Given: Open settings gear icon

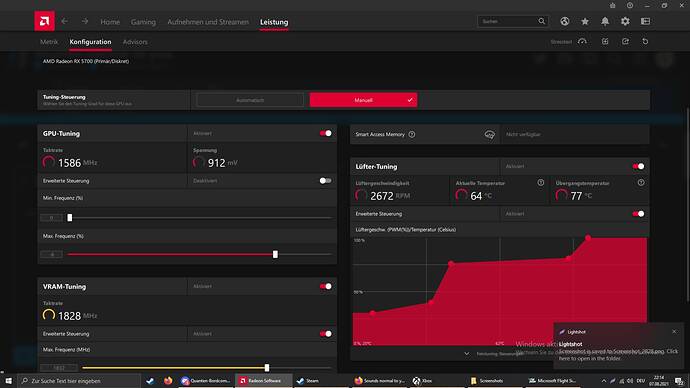Looking at the screenshot, I should pos(625,21).
